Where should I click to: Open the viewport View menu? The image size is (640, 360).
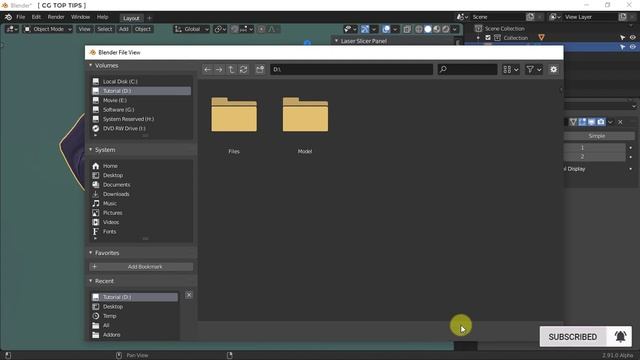point(84,29)
